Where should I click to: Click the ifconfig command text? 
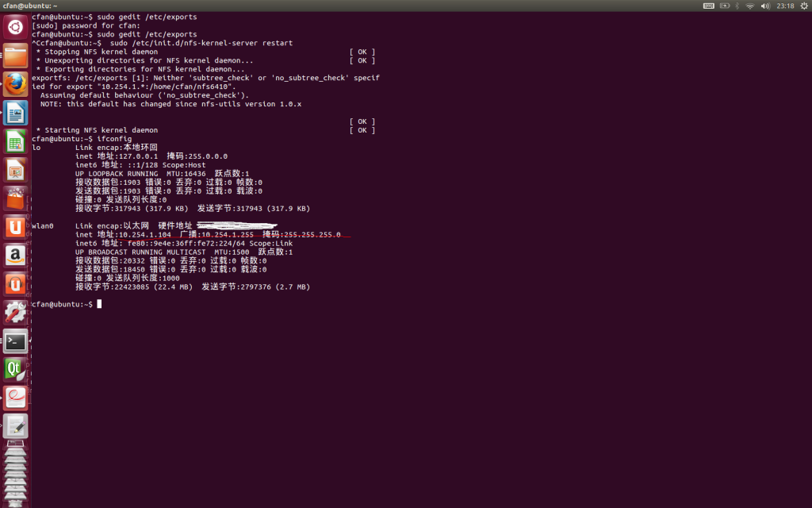[114, 139]
